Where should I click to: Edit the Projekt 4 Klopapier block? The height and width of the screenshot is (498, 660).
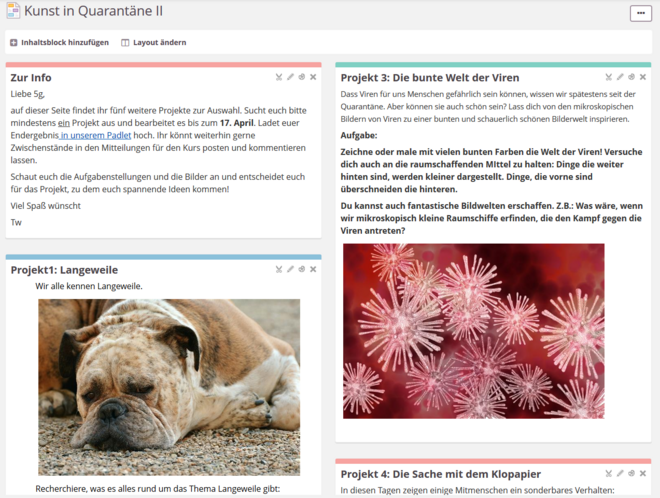620,473
